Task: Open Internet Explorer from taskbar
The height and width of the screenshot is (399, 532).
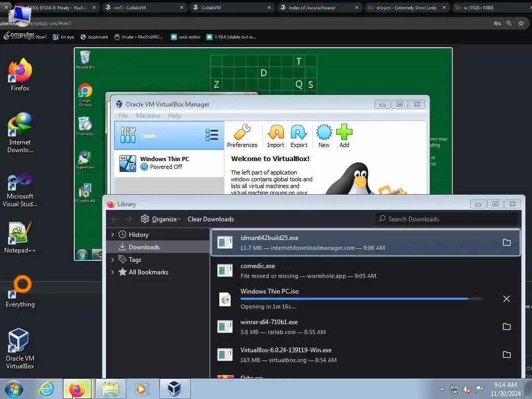Action: [x=46, y=389]
